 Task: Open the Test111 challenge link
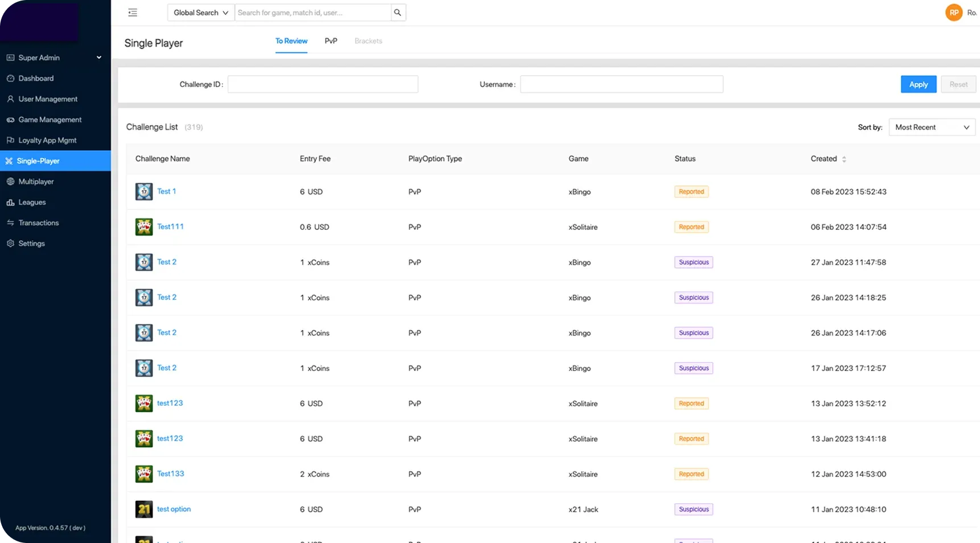[170, 227]
